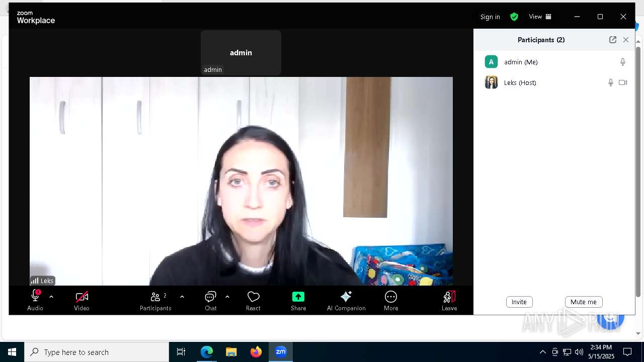The height and width of the screenshot is (362, 644).
Task: Toggle the Audio microphone button
Action: click(x=35, y=300)
